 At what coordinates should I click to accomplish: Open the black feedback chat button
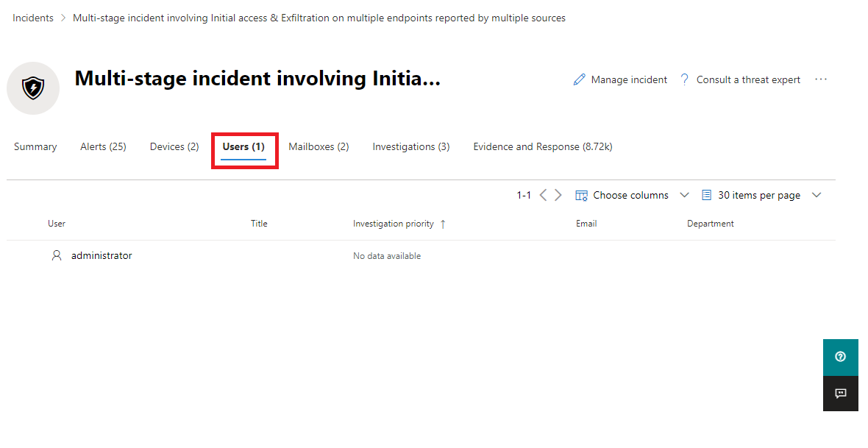tap(840, 393)
